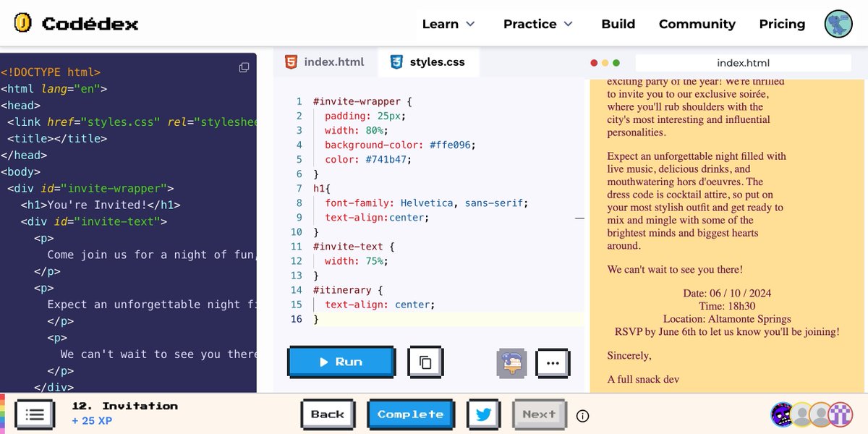Click the '<!DOCTYPE html>' line in left panel
Image resolution: width=868 pixels, height=434 pixels.
[51, 72]
